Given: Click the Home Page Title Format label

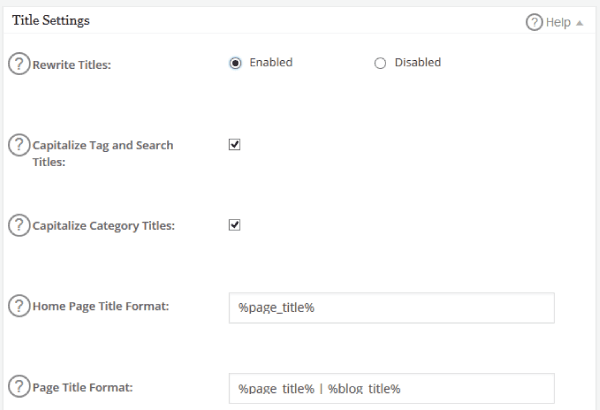Looking at the screenshot, I should coord(101,306).
